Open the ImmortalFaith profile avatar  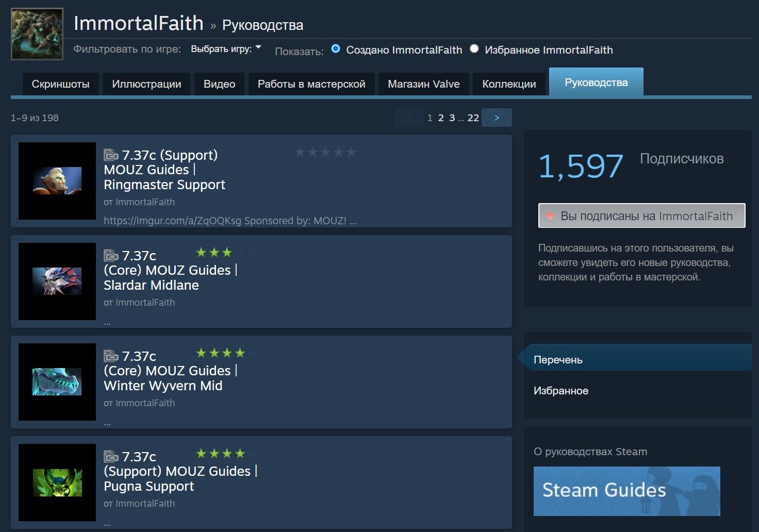(37, 34)
